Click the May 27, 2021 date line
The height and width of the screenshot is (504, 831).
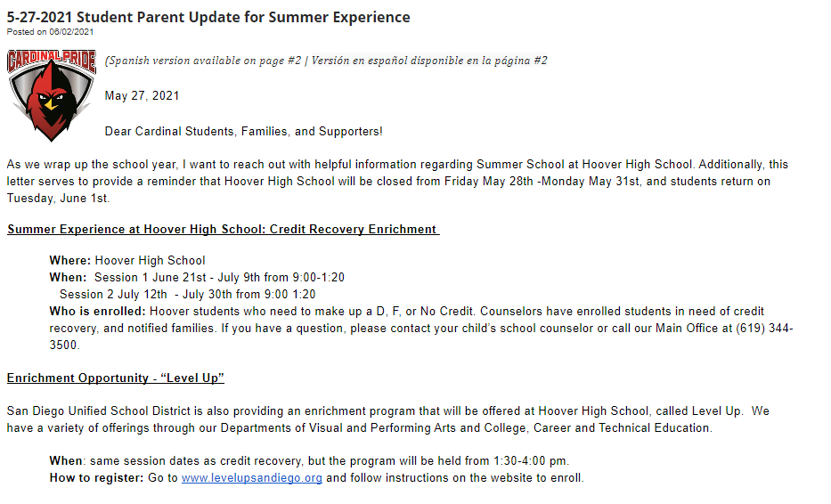[x=142, y=96]
